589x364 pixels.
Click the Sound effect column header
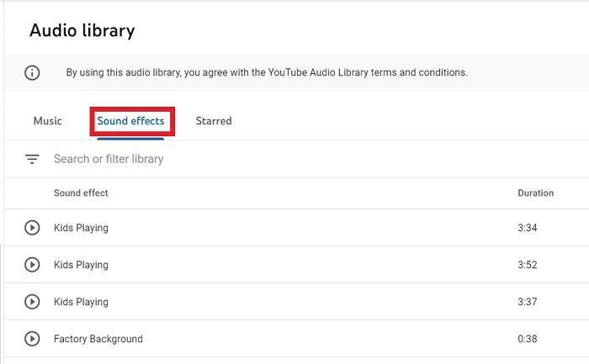[x=81, y=193]
